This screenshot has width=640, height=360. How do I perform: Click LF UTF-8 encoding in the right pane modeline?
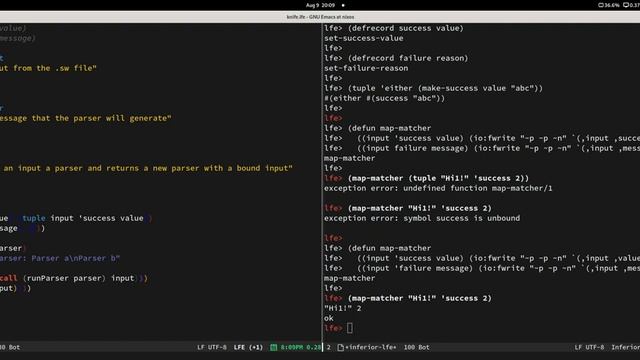point(589,347)
